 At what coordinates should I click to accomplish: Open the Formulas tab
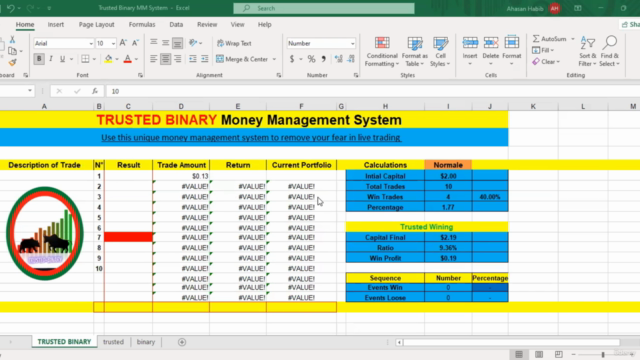click(x=142, y=24)
